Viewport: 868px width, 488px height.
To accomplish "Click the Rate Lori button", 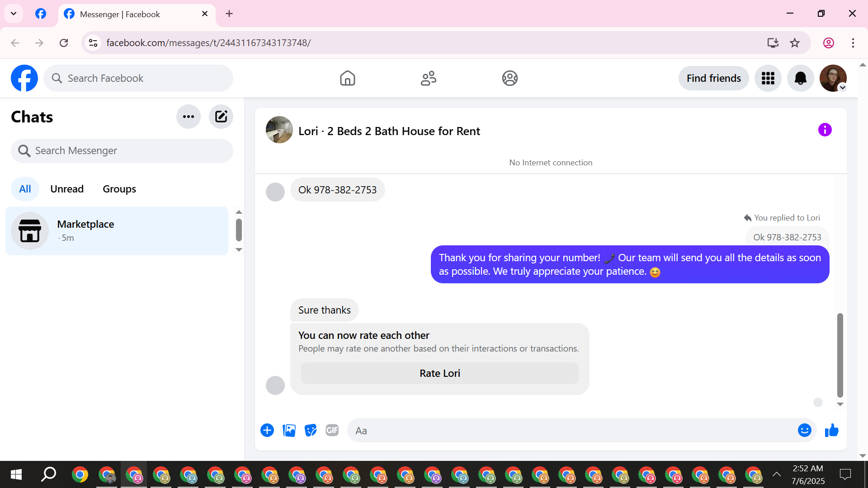I will click(x=439, y=373).
